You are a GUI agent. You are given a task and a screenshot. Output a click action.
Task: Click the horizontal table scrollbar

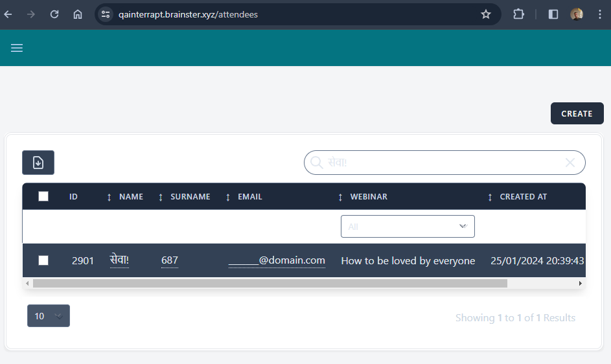click(270, 283)
